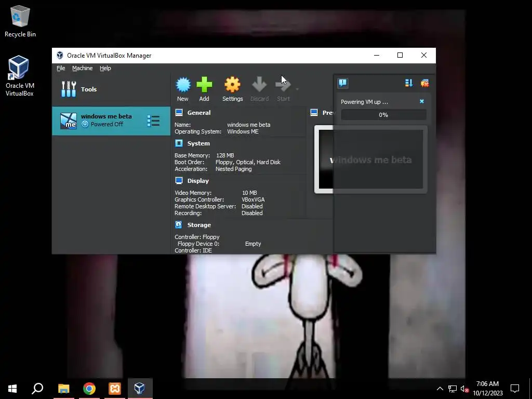
Task: Click the General section header
Action: pyautogui.click(x=199, y=113)
